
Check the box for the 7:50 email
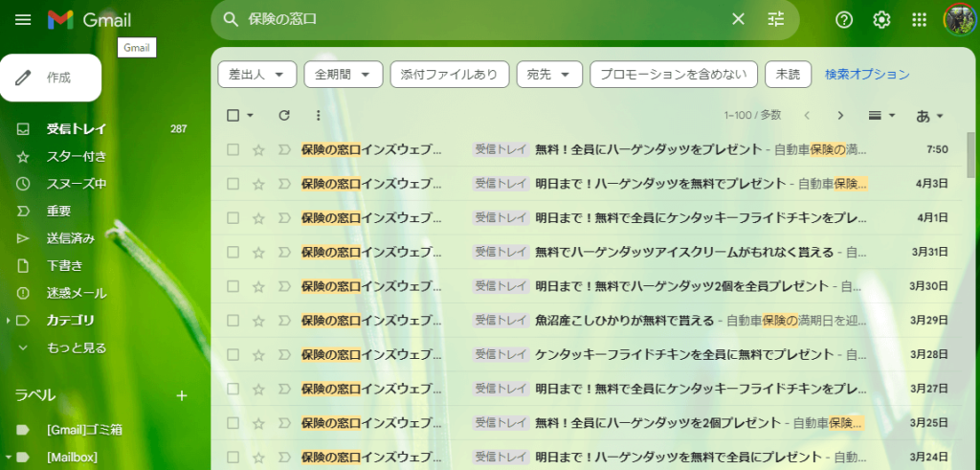(233, 150)
